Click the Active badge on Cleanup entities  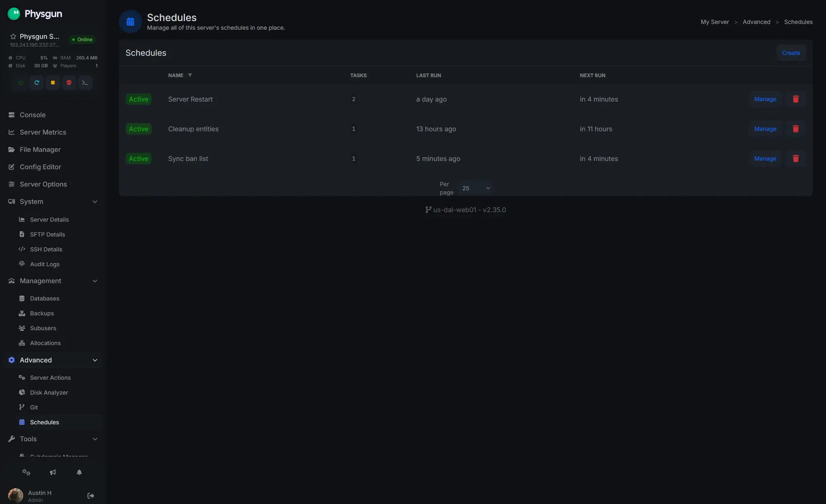coord(138,129)
